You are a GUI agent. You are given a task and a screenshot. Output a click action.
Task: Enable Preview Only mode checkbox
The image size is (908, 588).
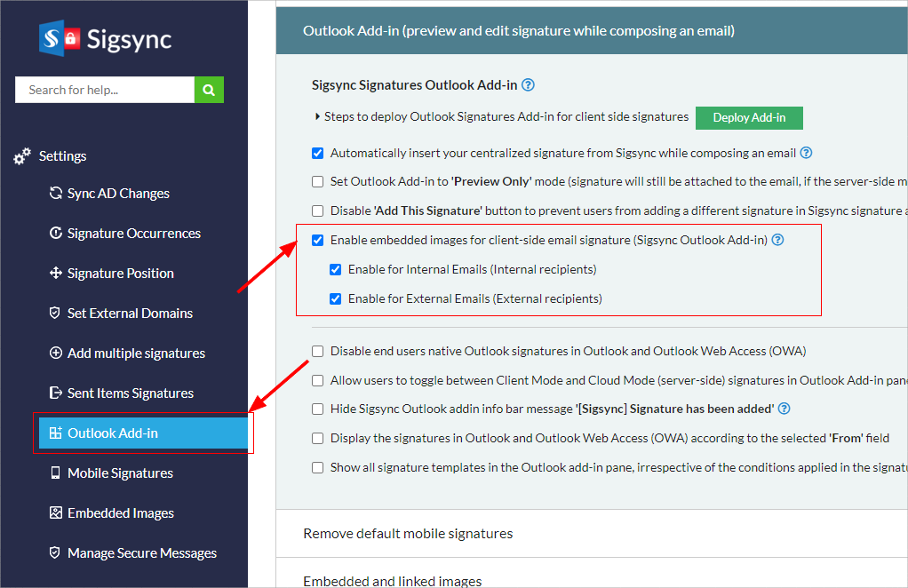click(318, 182)
